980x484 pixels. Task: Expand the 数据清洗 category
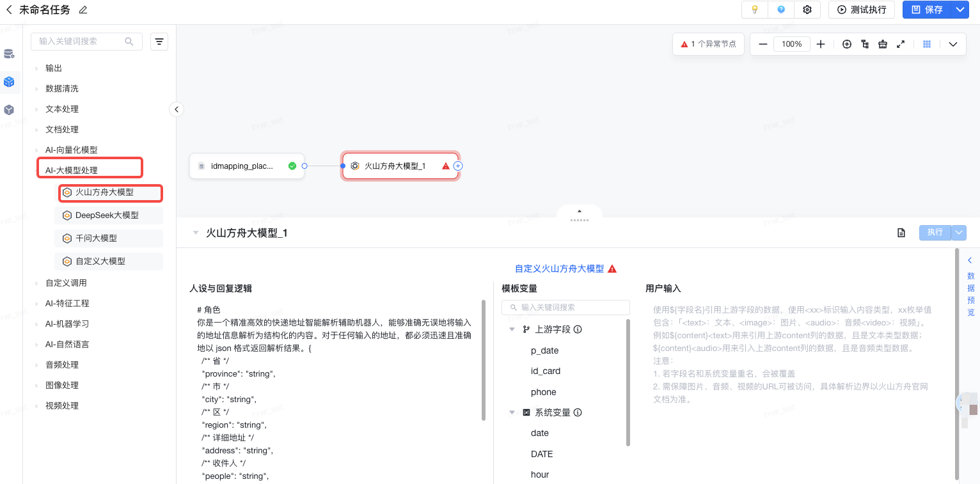point(62,88)
